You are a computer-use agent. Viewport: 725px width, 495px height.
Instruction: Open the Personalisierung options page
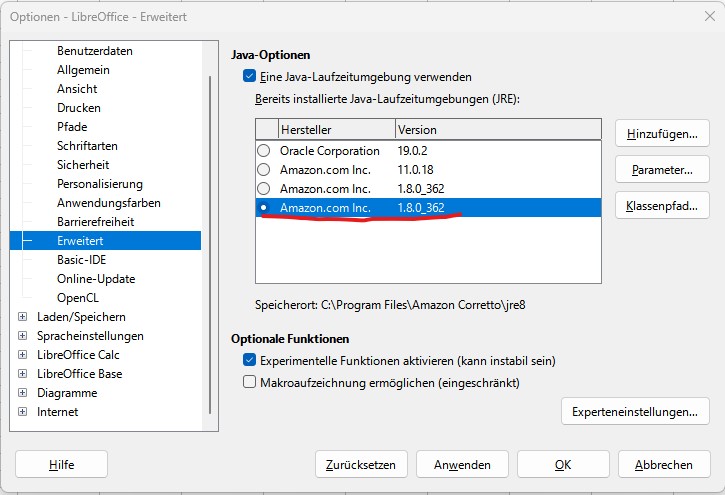point(100,183)
